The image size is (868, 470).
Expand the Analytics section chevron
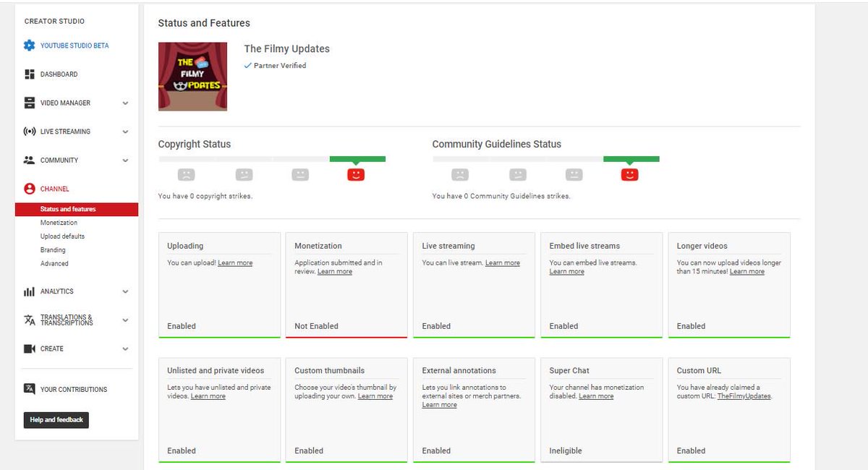point(125,291)
